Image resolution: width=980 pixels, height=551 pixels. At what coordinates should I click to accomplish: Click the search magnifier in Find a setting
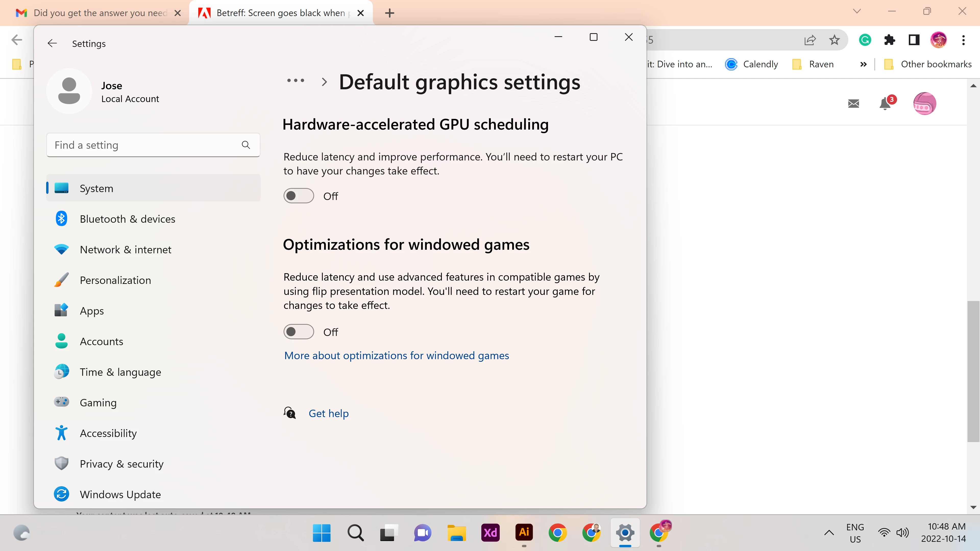coord(246,145)
